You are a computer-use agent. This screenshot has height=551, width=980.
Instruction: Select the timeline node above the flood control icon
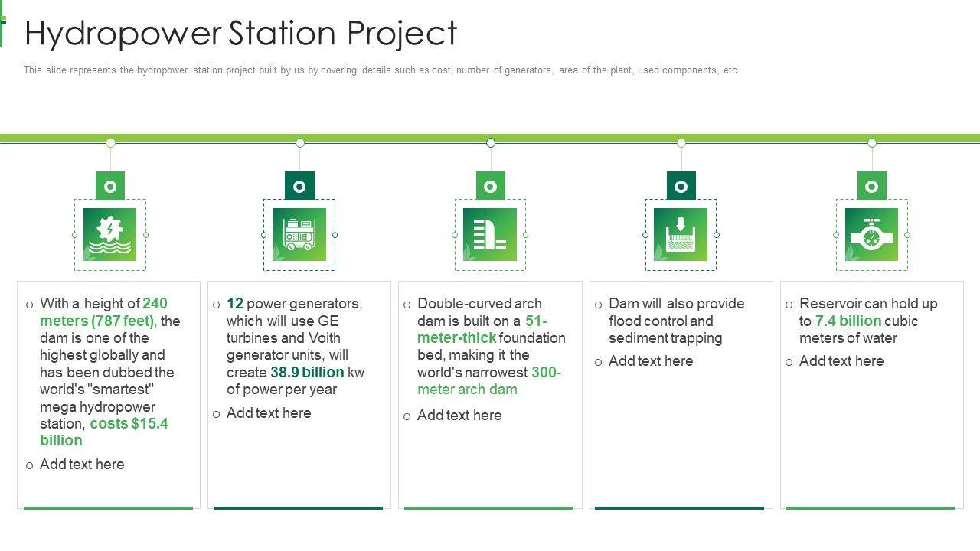[681, 142]
